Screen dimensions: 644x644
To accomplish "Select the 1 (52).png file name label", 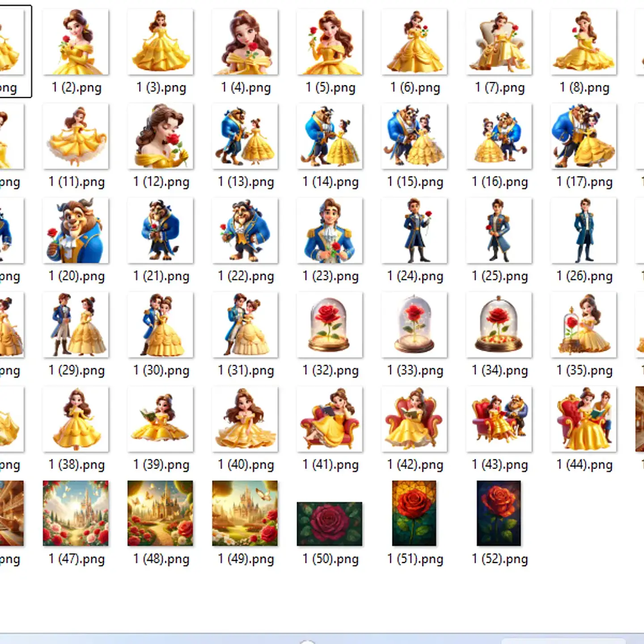I will click(500, 559).
